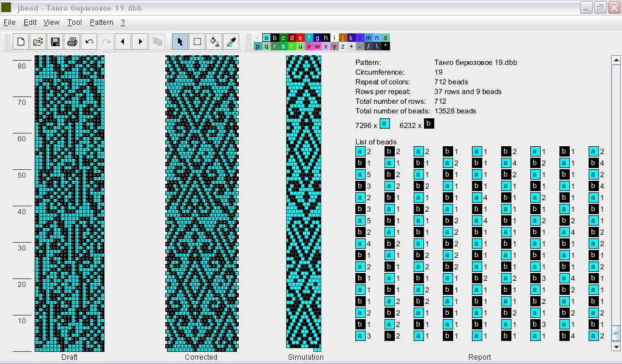Viewport: 622px width, 364px height.
Task: Rotate pattern right with right arrow icon
Action: (x=140, y=42)
